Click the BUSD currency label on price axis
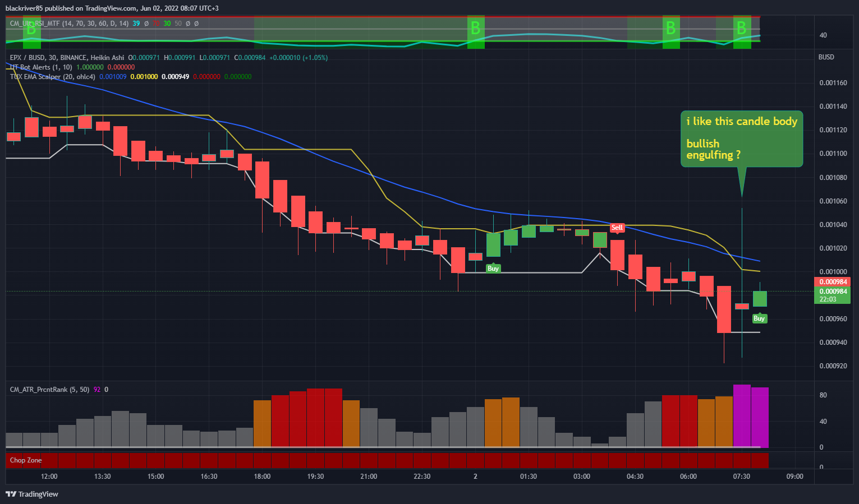Image resolution: width=859 pixels, height=504 pixels. click(x=826, y=57)
